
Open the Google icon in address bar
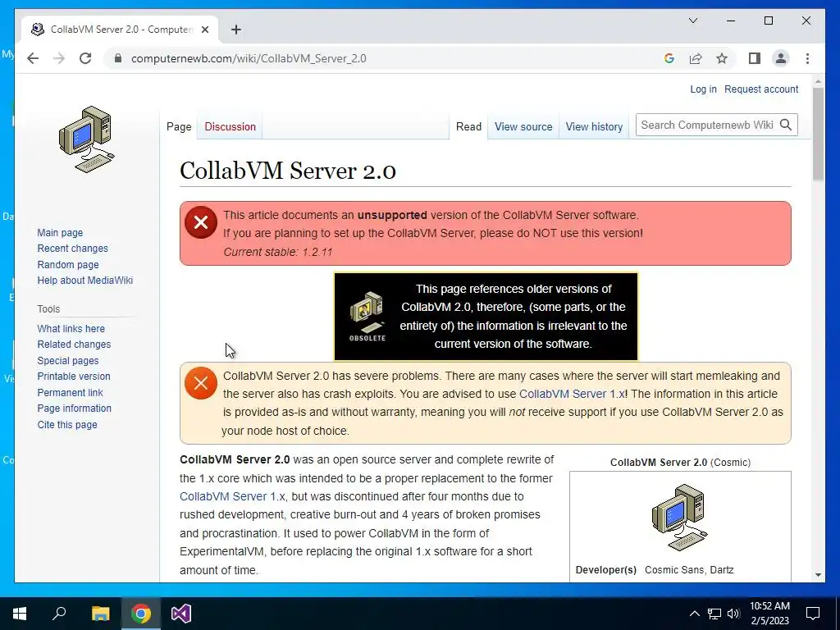pyautogui.click(x=669, y=58)
